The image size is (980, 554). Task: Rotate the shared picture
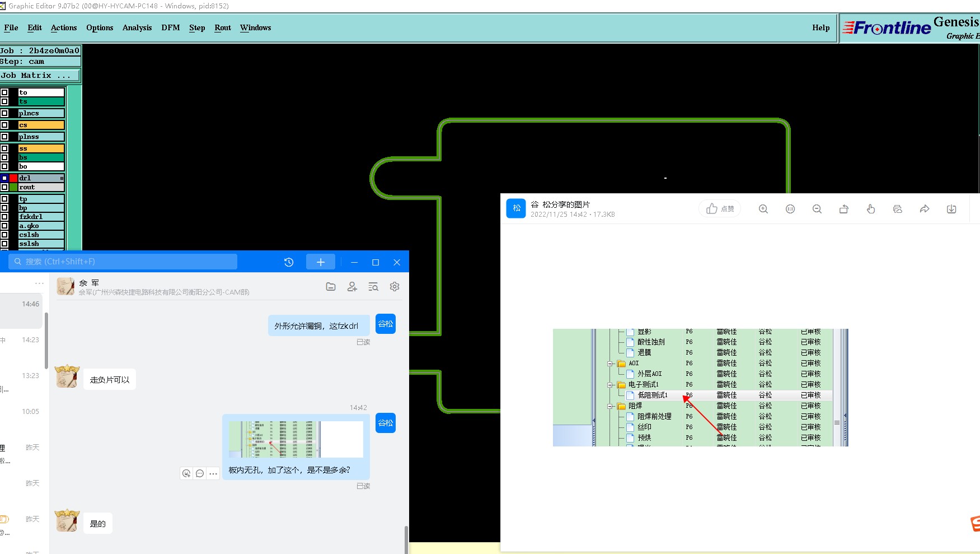pos(844,209)
